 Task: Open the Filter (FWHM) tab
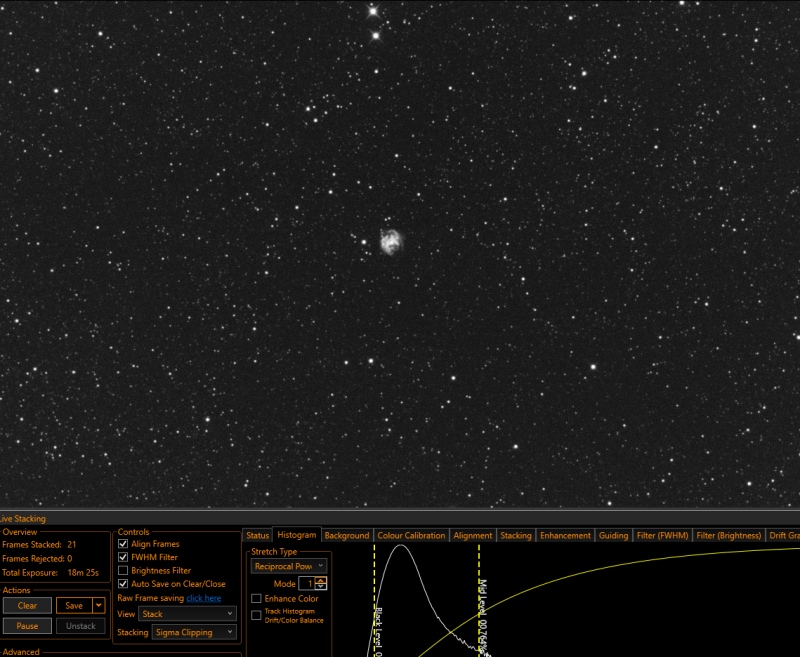pos(662,536)
